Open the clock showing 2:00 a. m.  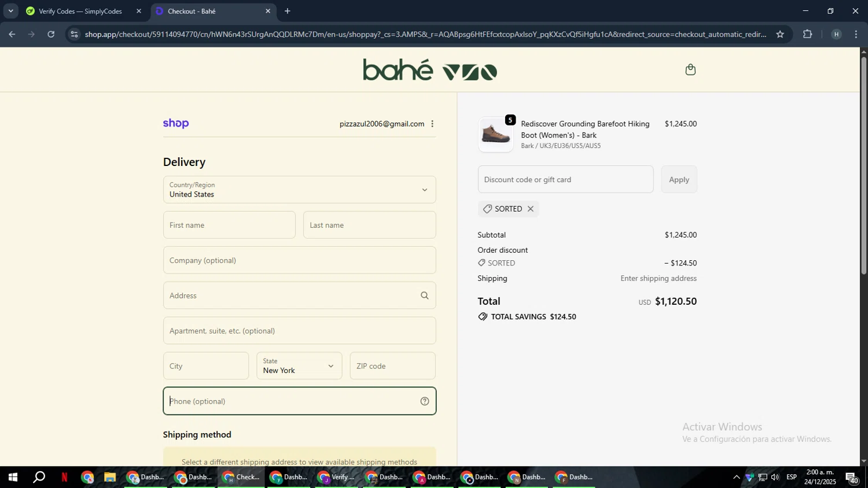click(820, 477)
